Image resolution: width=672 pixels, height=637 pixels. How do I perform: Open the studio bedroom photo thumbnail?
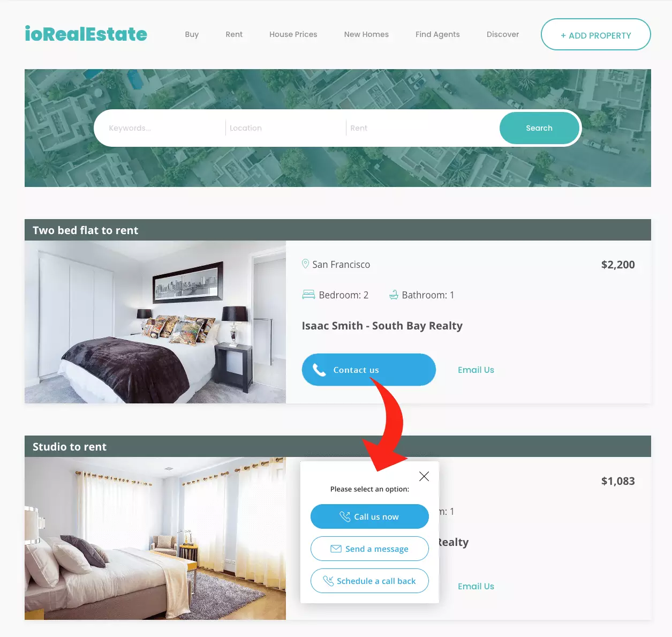point(155,538)
